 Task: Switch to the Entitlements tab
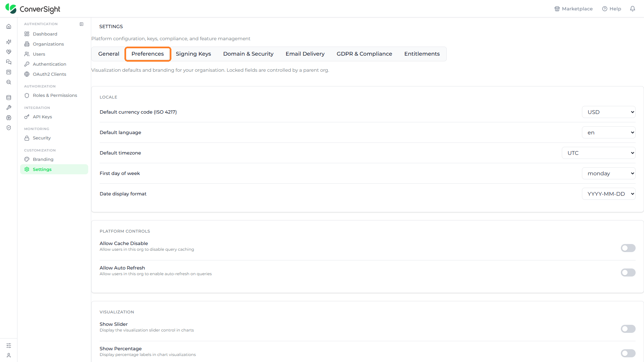click(x=422, y=54)
